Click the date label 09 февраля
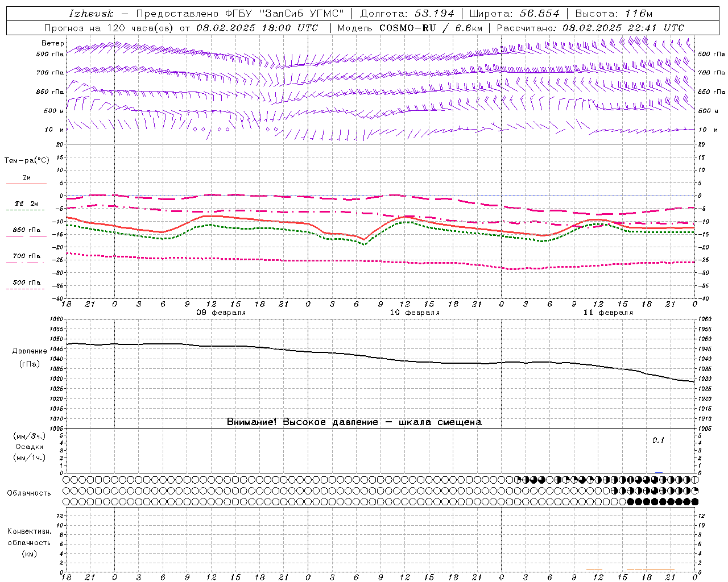Screen dimensions: 728x582 [x=221, y=313]
